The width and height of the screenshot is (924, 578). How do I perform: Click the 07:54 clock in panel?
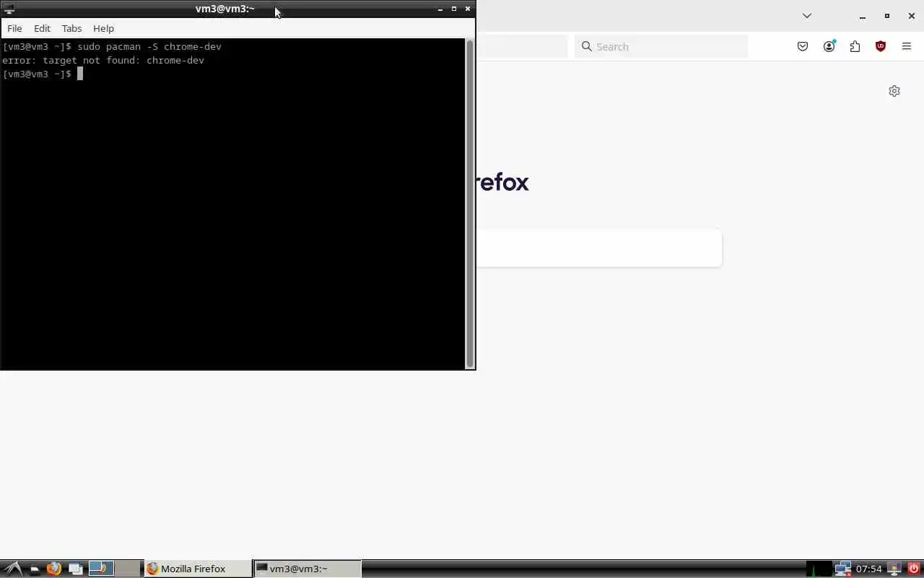868,569
